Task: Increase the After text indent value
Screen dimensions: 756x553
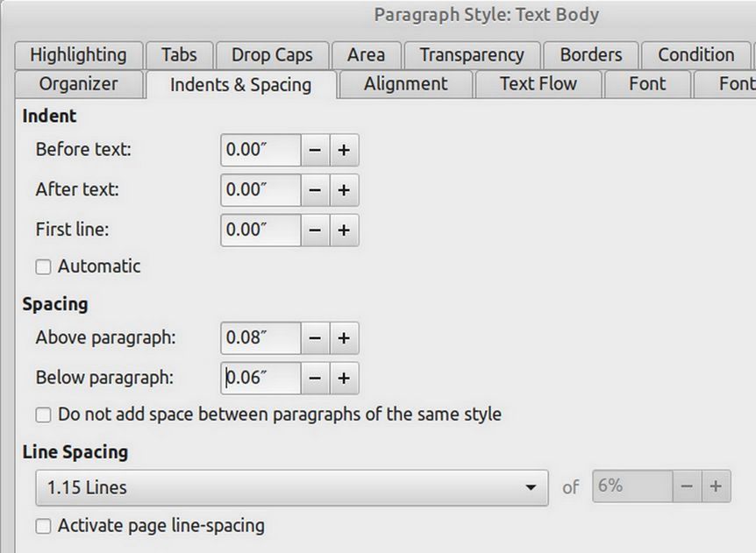Action: (x=344, y=190)
